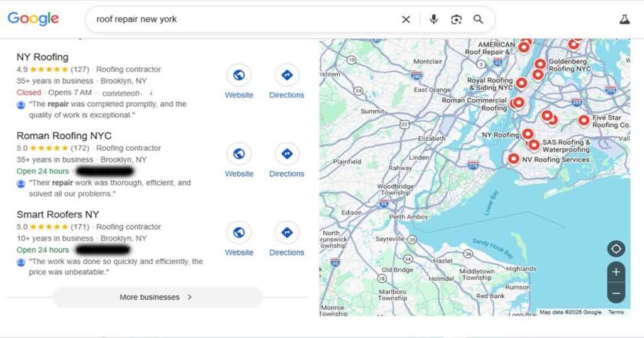Open Search Labs flask icon

[625, 19]
